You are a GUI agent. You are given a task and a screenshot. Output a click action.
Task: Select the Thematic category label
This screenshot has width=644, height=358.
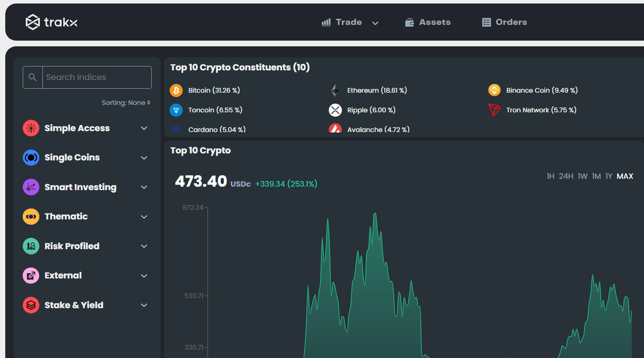(x=66, y=216)
